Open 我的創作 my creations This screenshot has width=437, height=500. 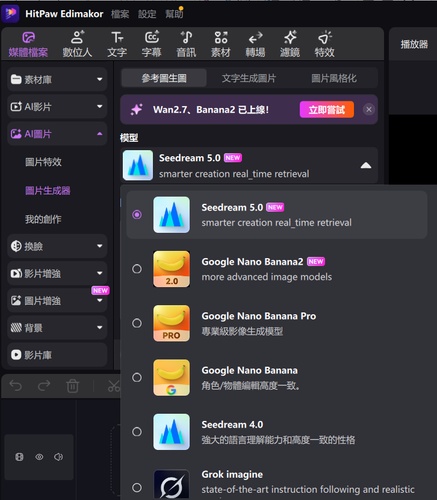43,219
